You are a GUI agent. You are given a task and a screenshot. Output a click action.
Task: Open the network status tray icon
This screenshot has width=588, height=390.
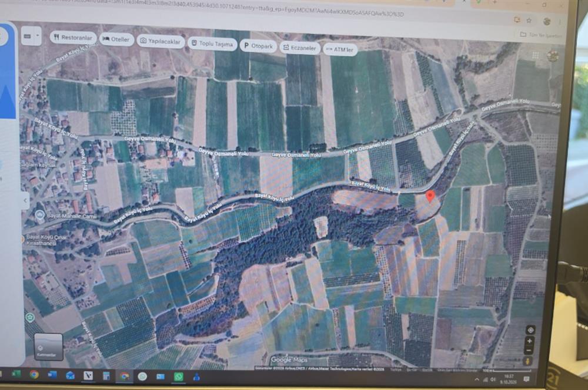(485, 379)
